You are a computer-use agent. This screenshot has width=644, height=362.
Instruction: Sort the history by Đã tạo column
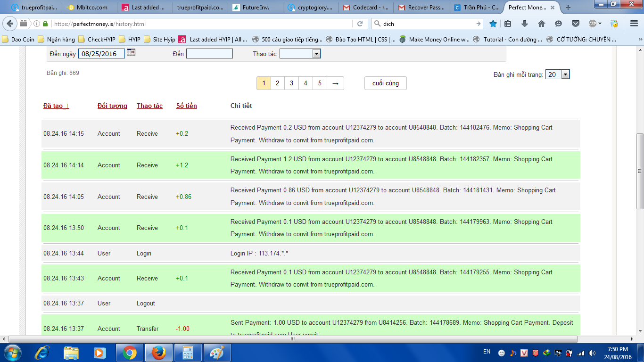point(56,106)
